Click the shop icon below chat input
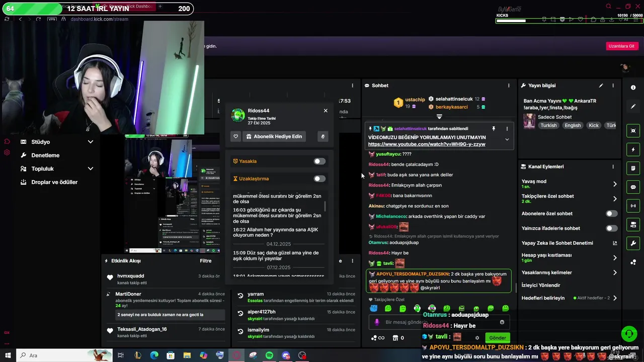644x362 pixels. 395,338
